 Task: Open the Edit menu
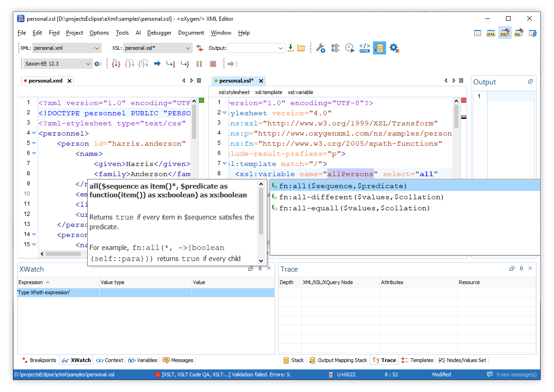pos(37,33)
